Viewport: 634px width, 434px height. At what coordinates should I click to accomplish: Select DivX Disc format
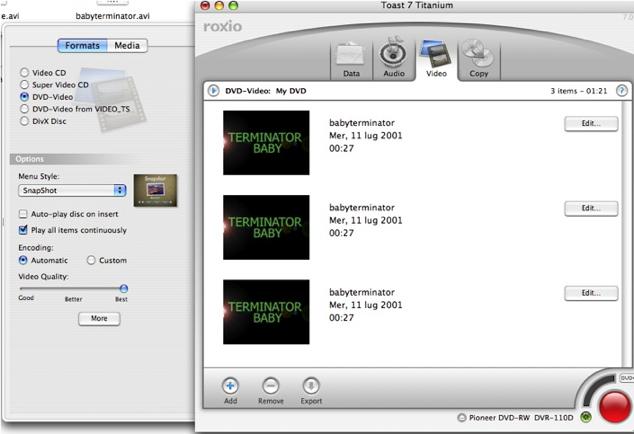(25, 121)
